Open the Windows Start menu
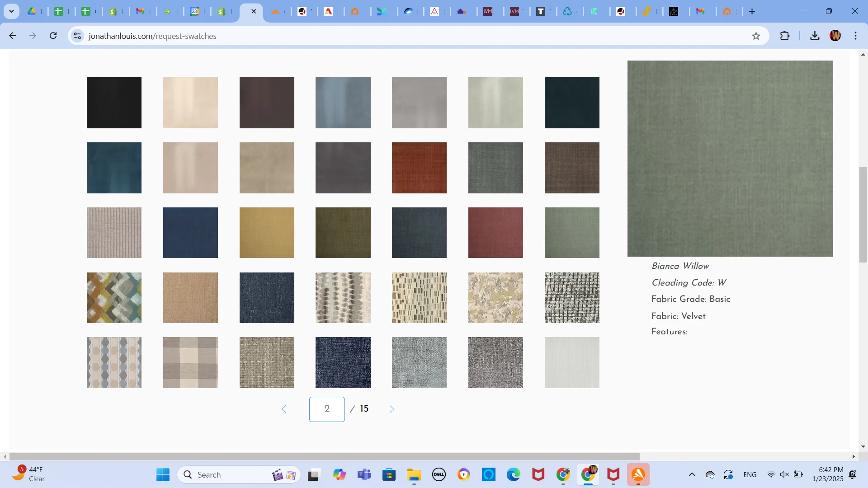868x488 pixels. (162, 474)
